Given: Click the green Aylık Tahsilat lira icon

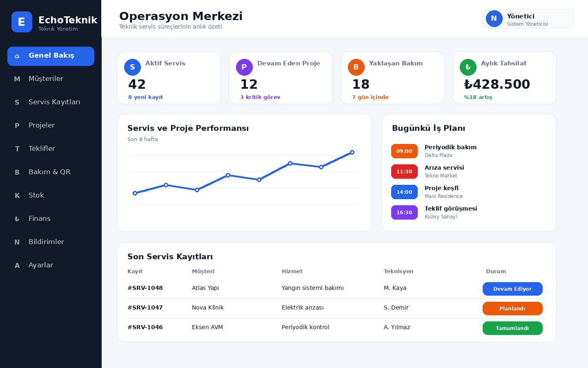Looking at the screenshot, I should [468, 67].
